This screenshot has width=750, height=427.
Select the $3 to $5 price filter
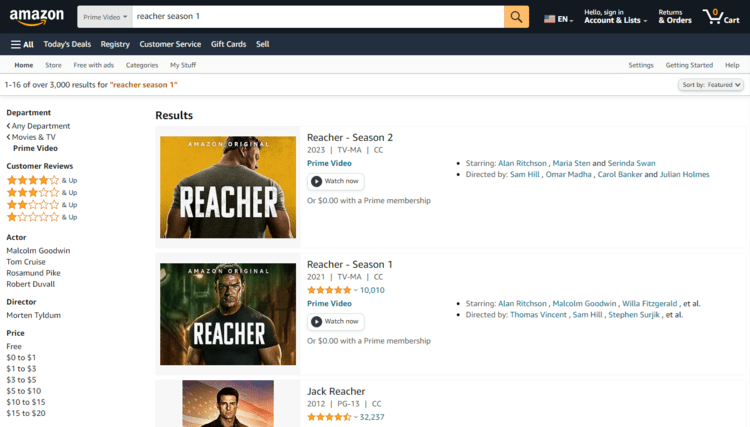point(21,380)
